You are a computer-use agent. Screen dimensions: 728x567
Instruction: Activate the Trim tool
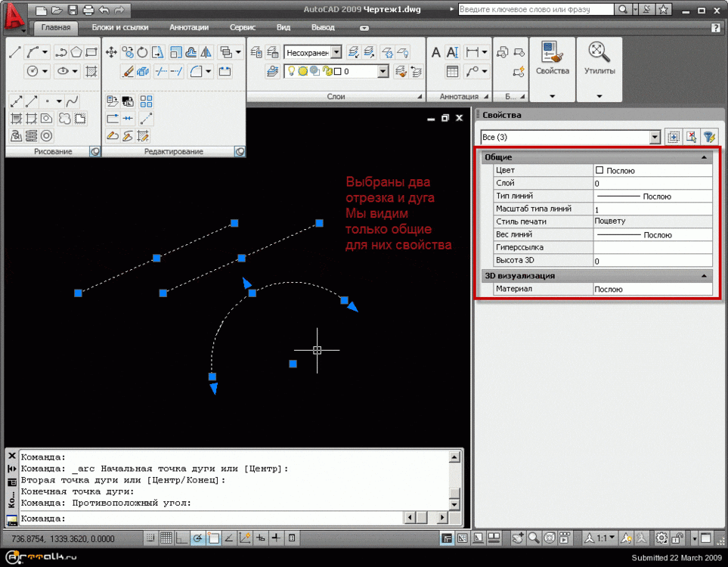[x=160, y=72]
